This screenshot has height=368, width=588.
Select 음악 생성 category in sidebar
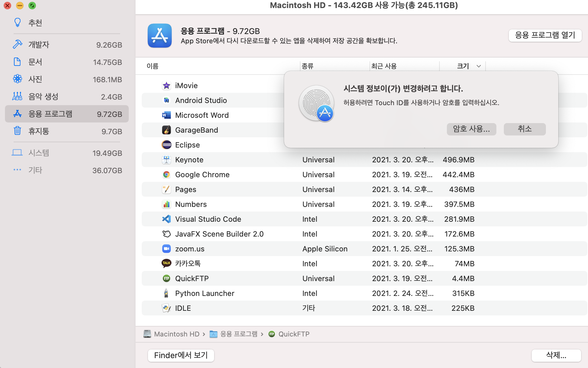(67, 97)
